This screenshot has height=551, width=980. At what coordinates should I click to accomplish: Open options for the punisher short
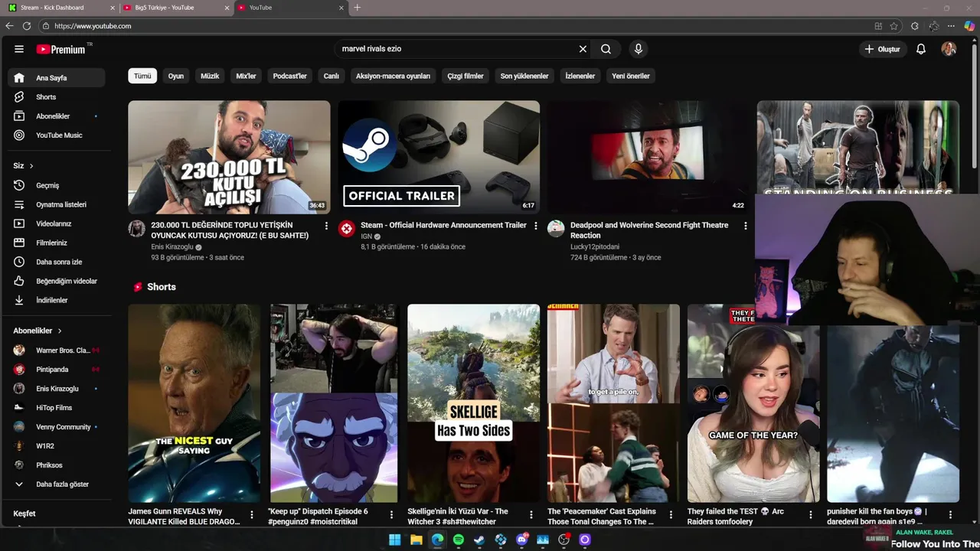click(950, 515)
